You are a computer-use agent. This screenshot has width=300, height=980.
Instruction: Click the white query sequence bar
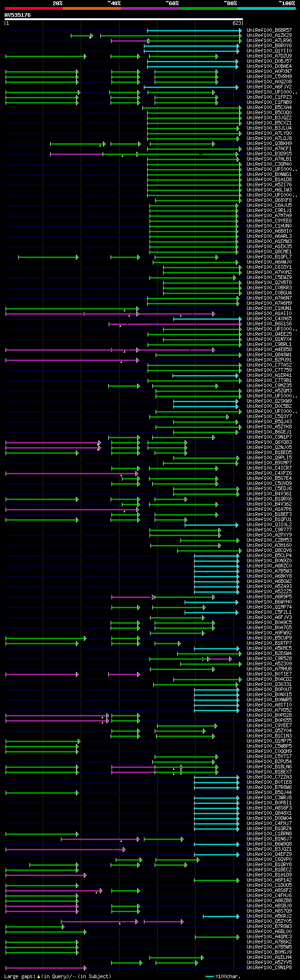(124, 19)
